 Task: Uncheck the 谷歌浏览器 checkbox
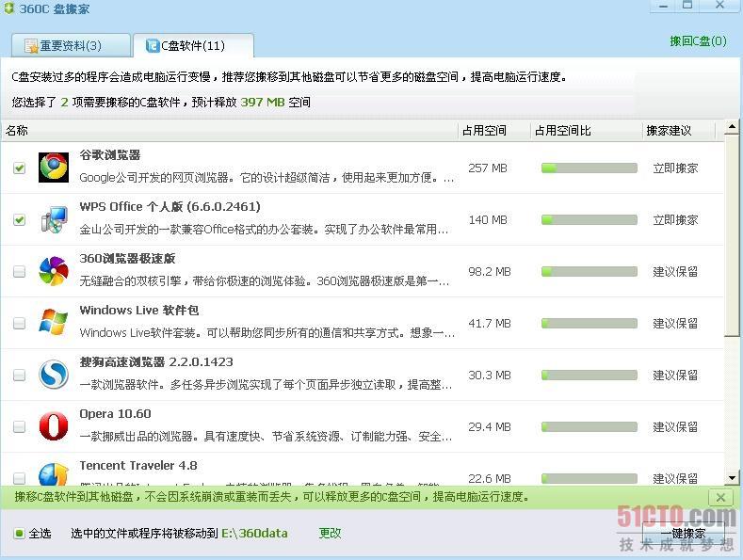[x=20, y=168]
